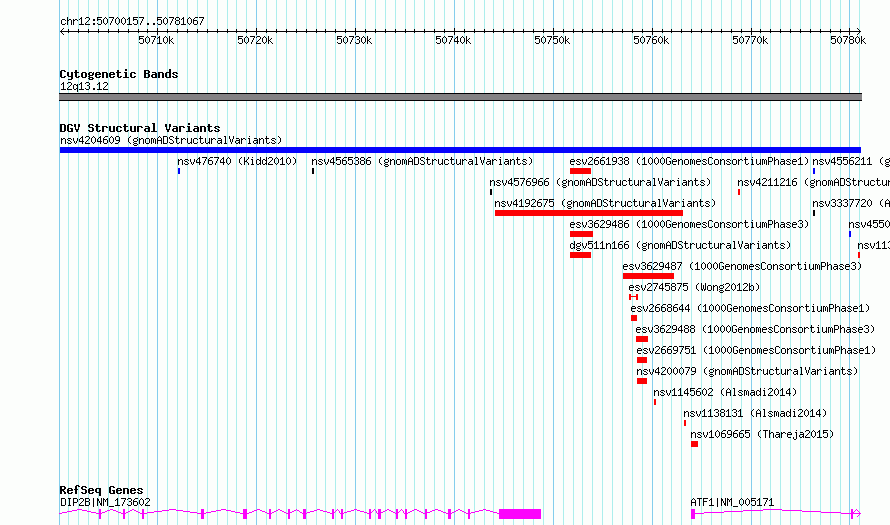Click the nsv4204609 blue variant bar
890x525 pixels.
tap(460, 150)
